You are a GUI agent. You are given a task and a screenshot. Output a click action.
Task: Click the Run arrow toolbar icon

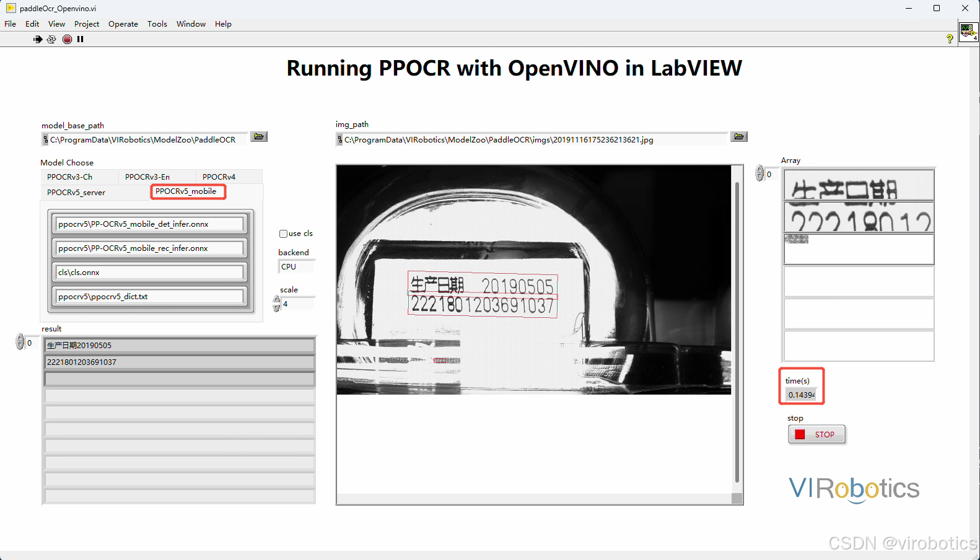pos(38,39)
